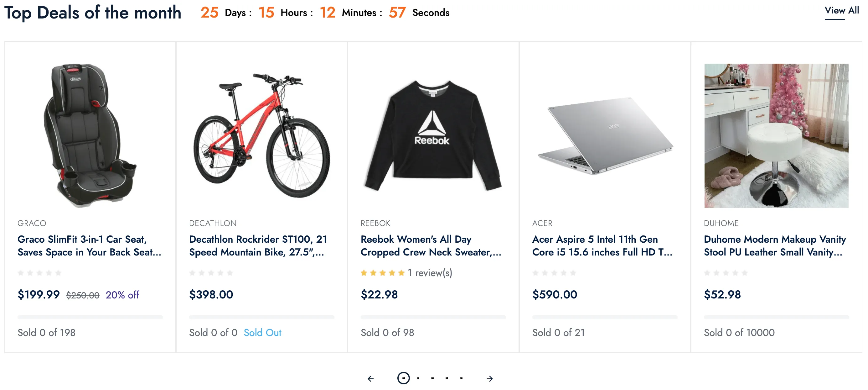Click the next carousel arrow
The width and height of the screenshot is (868, 390).
pos(490,378)
